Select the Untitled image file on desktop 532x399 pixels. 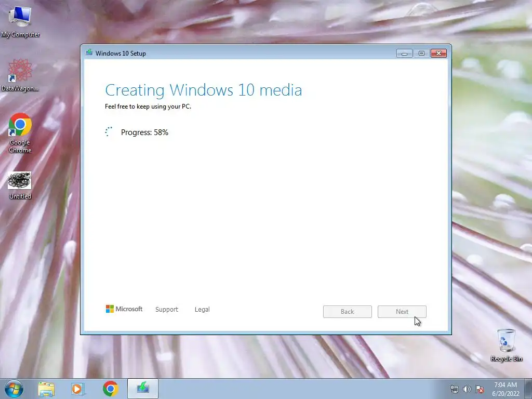pos(20,185)
